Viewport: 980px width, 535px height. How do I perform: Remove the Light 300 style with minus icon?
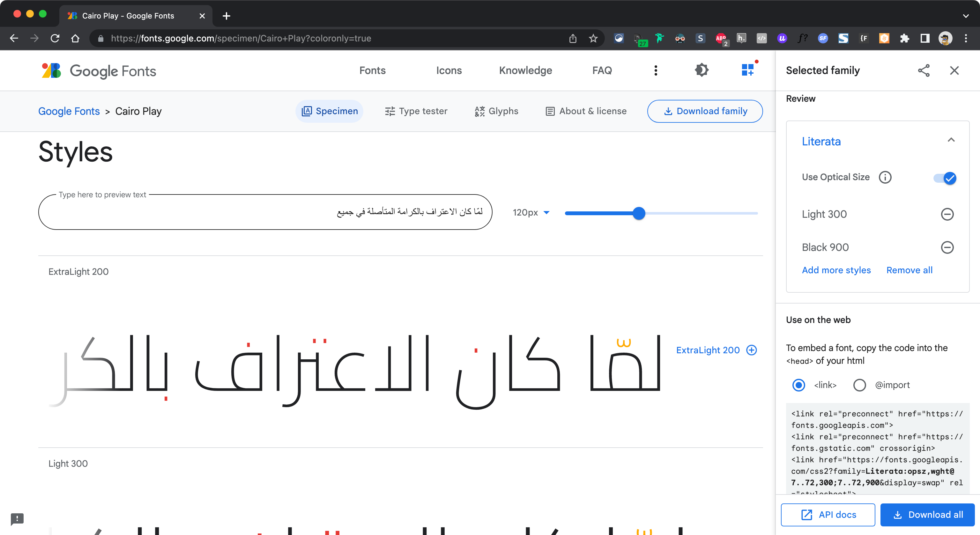coord(947,214)
